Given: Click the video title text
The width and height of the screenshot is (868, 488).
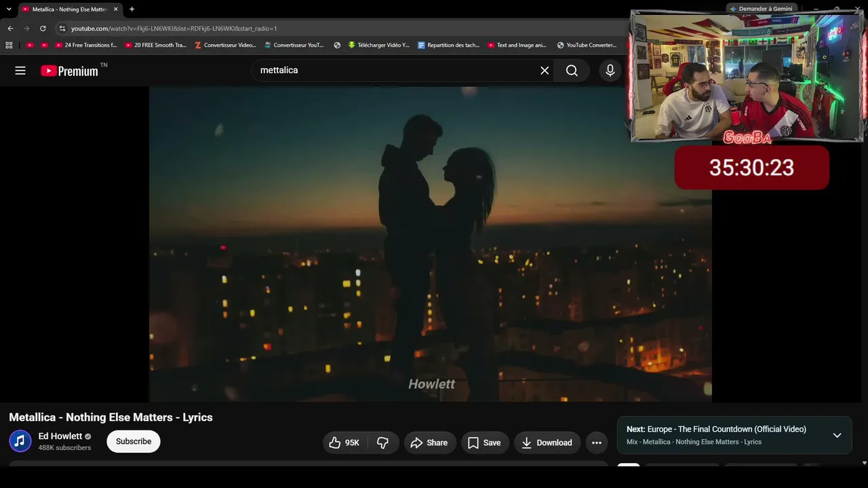Looking at the screenshot, I should [111, 418].
